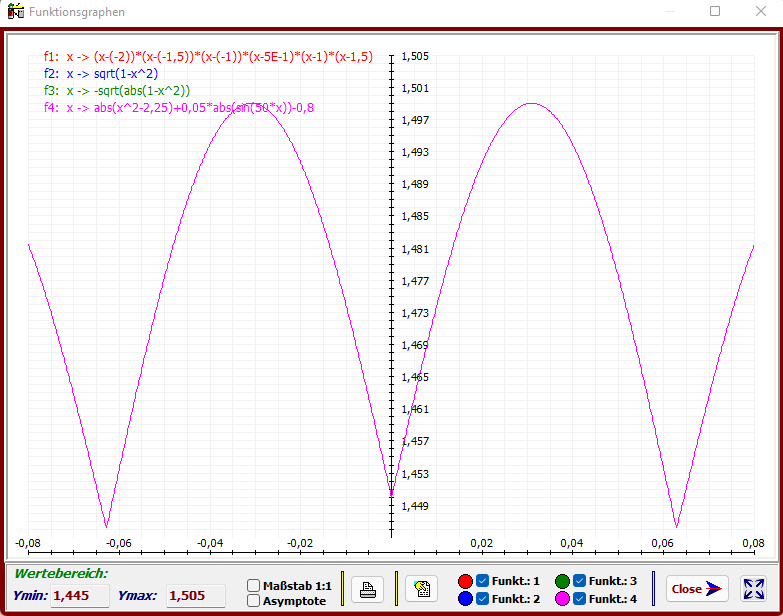Maximize the Funktionsgraphen window
783x616 pixels.
(715, 11)
